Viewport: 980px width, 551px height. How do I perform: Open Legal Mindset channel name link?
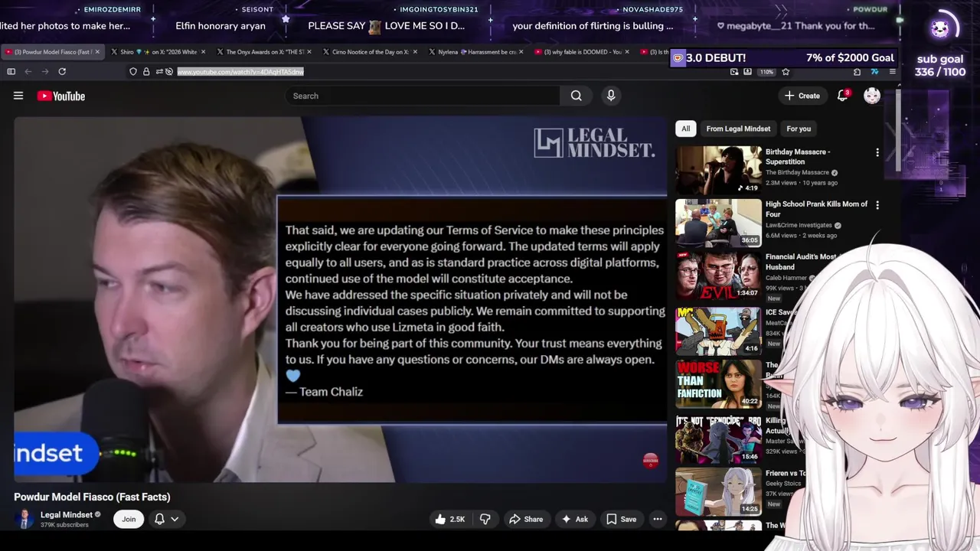click(67, 514)
